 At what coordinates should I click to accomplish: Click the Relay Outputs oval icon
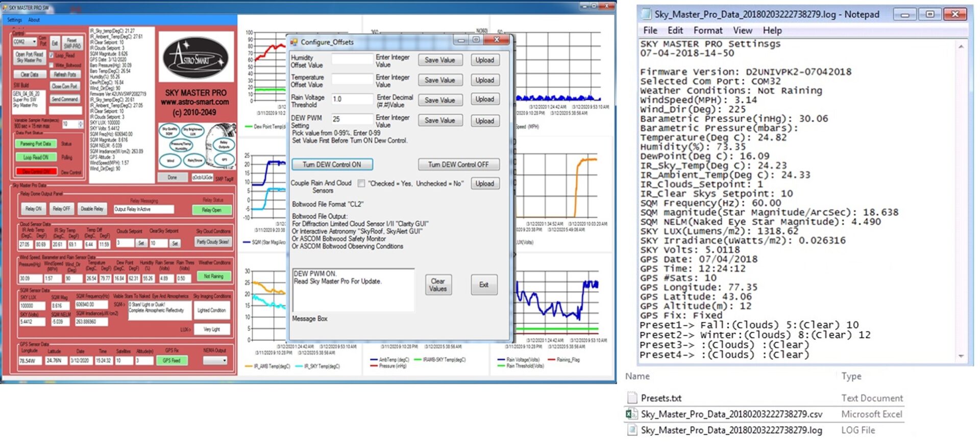tap(224, 145)
